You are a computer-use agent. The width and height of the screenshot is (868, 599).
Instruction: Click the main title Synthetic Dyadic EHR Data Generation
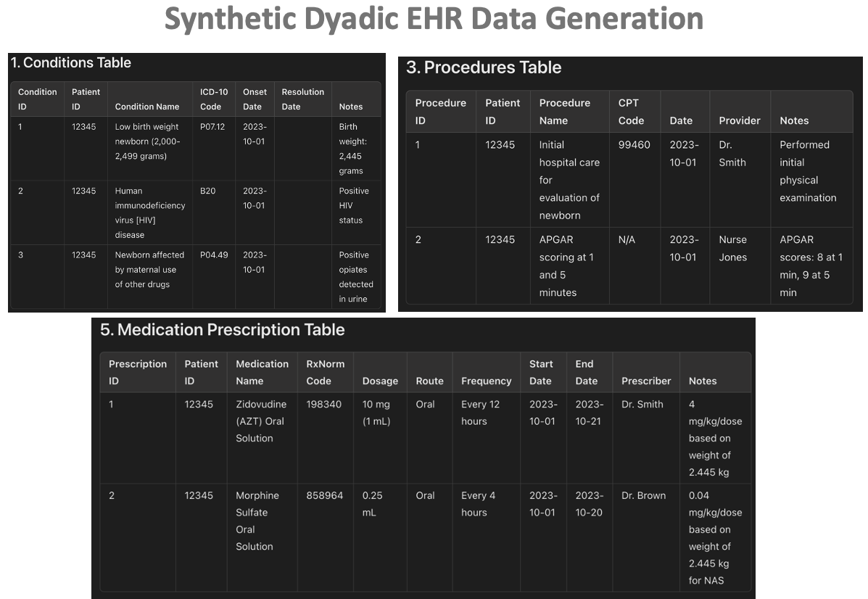(434, 20)
